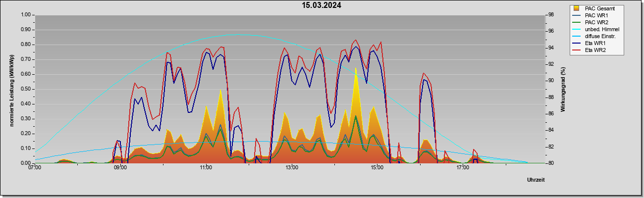Click the 'Wirkungsgrad (%)' axis title
The image size is (644, 198).
[563, 89]
